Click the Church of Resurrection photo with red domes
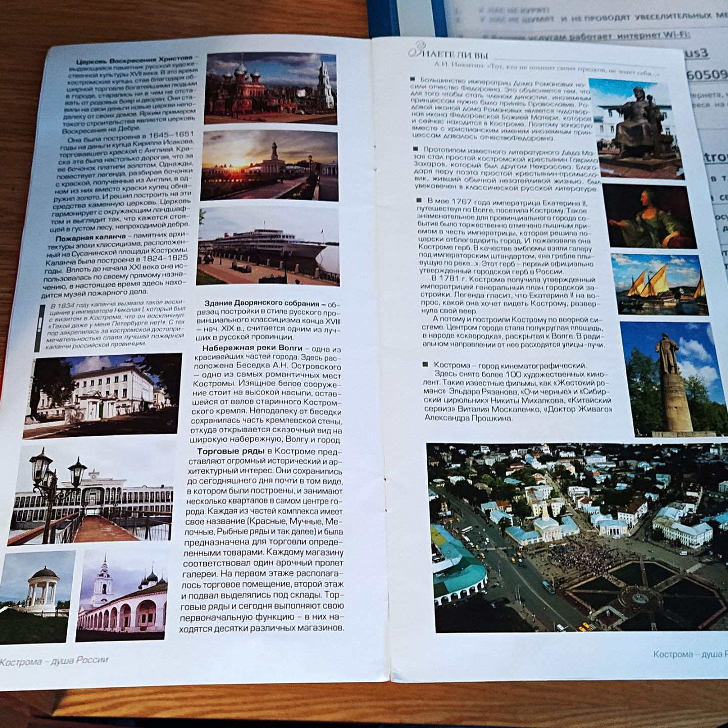 tap(270, 88)
